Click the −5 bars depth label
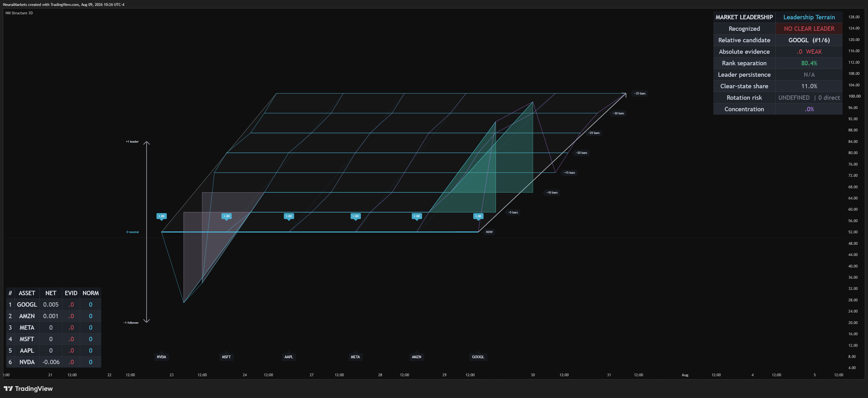 513,212
